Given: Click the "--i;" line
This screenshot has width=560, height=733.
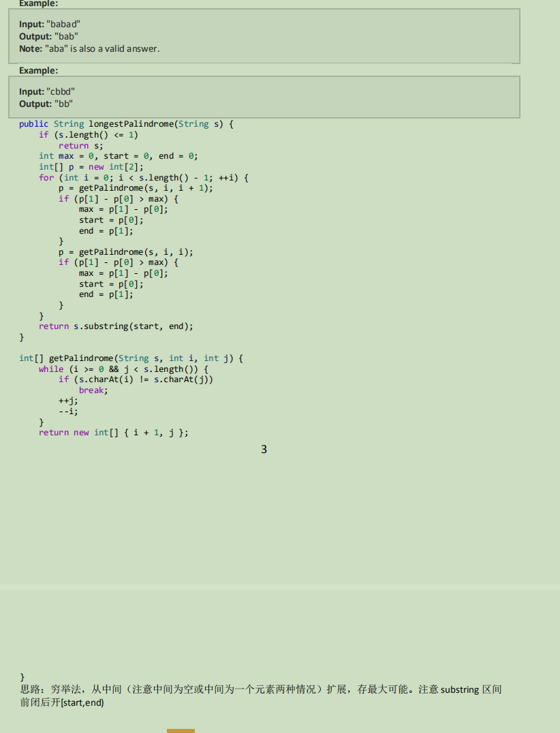Looking at the screenshot, I should pos(68,411).
